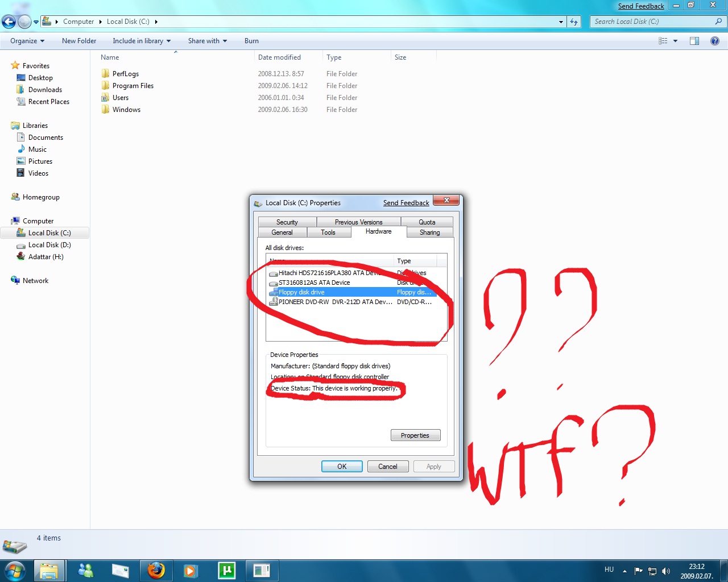Open recent pages dropdown beside navigation arrows
Viewport: 728px width, 582px height.
coord(36,22)
